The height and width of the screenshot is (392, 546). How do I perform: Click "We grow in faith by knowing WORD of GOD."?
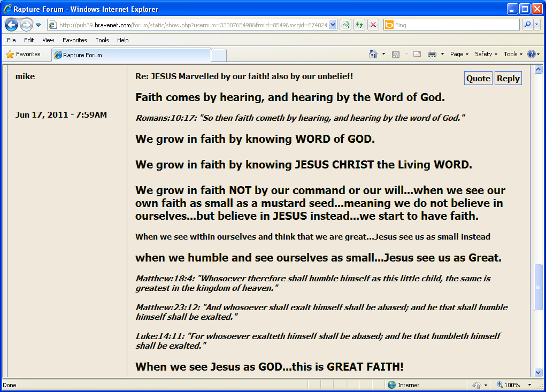255,139
